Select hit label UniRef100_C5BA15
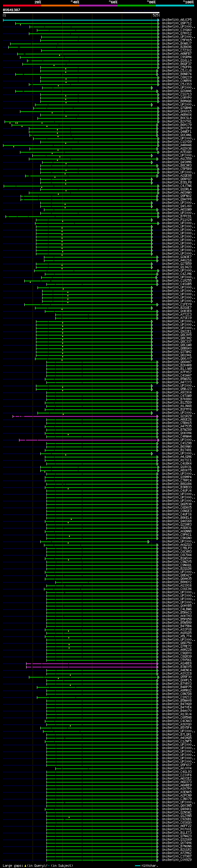 pyautogui.click(x=177, y=423)
